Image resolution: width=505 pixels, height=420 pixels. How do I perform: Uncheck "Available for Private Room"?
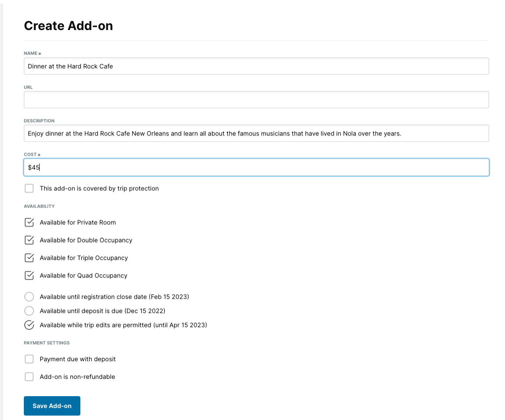click(29, 223)
